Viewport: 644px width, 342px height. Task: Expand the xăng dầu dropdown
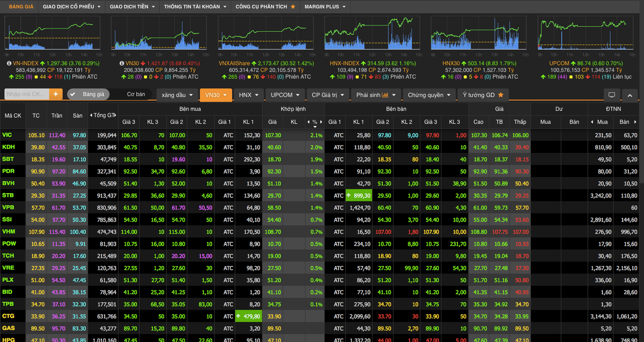coord(177,95)
